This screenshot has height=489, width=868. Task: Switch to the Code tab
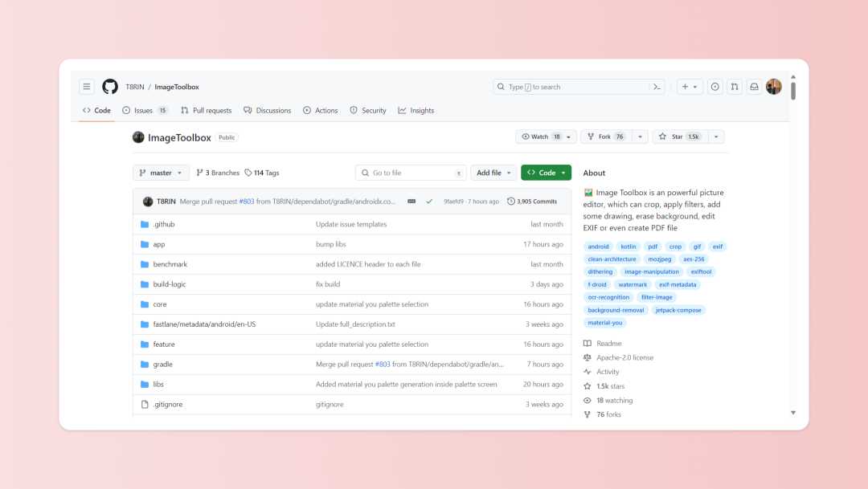tap(97, 111)
